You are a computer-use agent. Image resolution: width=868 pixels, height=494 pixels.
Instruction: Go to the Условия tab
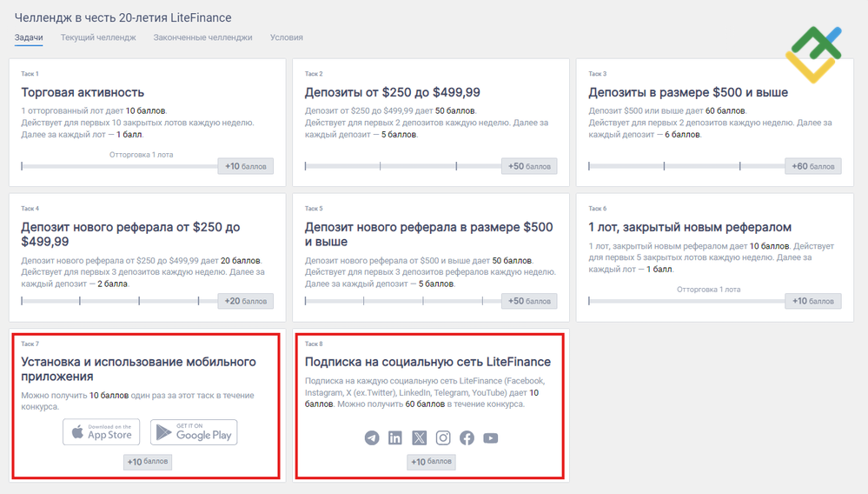(286, 37)
